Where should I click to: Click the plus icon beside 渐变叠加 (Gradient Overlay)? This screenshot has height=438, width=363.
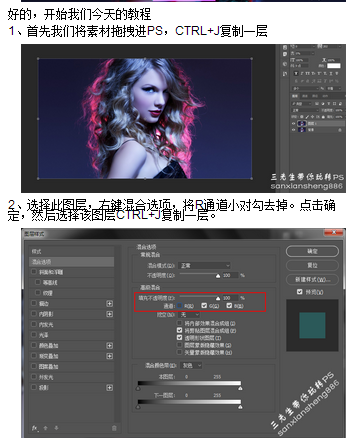pyautogui.click(x=109, y=356)
